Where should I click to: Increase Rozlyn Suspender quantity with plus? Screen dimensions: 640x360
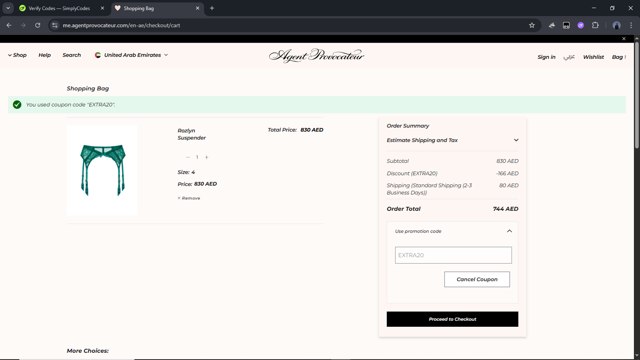[207, 157]
